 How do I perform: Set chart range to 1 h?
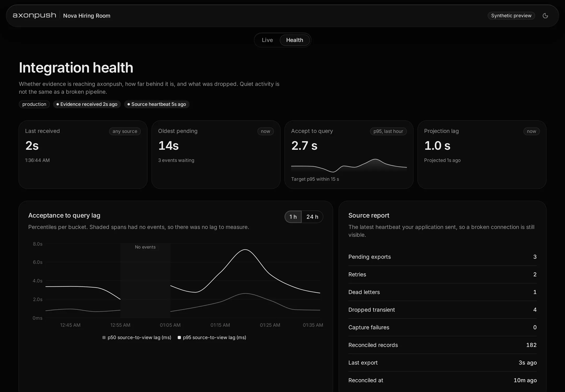[x=293, y=217]
